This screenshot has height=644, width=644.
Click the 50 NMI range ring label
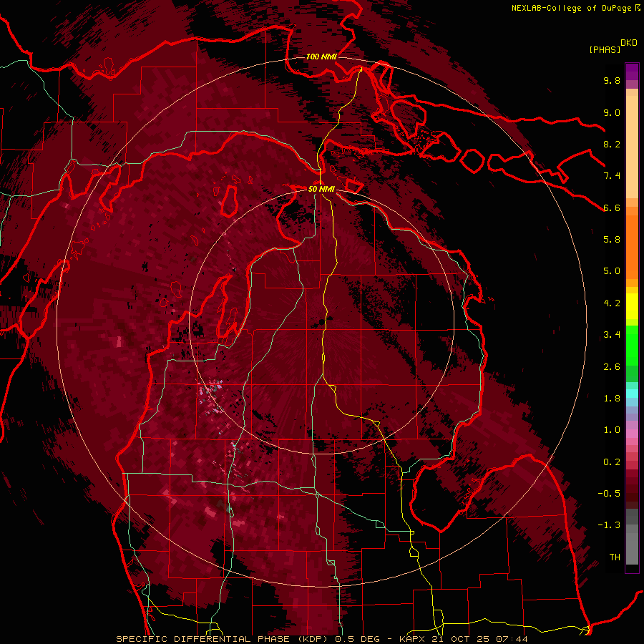[321, 189]
